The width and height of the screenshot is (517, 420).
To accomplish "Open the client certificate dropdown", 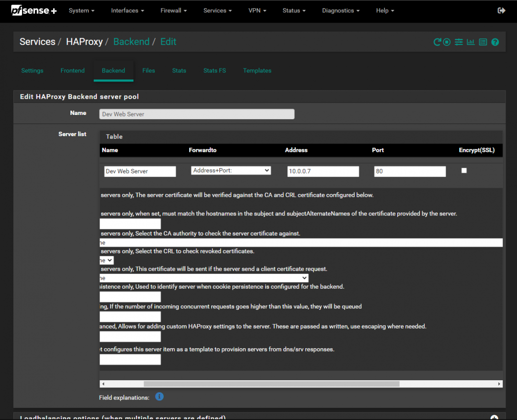I will coord(203,278).
